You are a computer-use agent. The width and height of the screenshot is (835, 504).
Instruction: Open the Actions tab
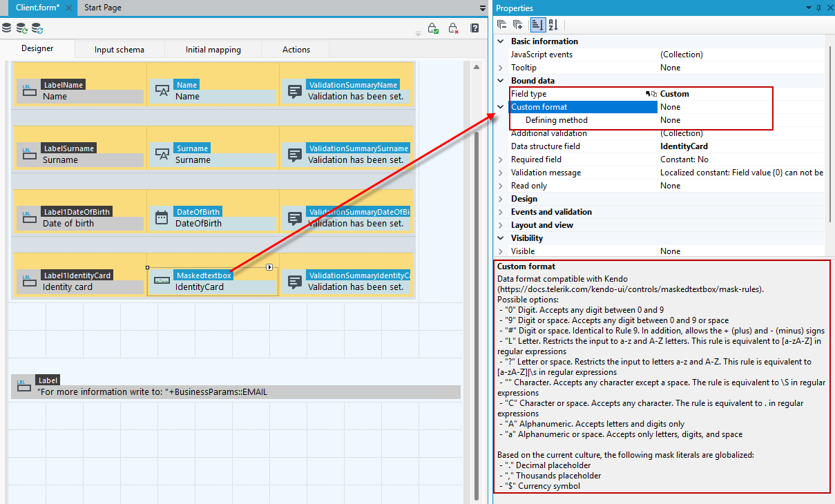coord(296,50)
